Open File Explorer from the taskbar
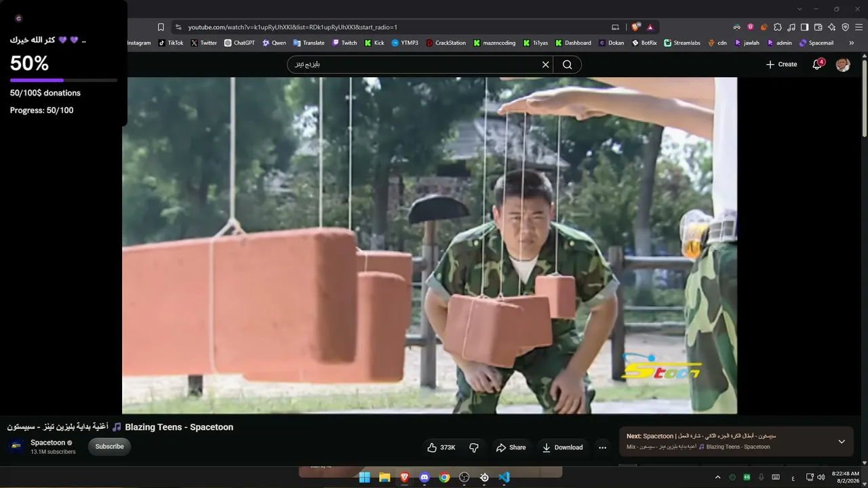Screen dimensions: 868x488 [x=384, y=477]
